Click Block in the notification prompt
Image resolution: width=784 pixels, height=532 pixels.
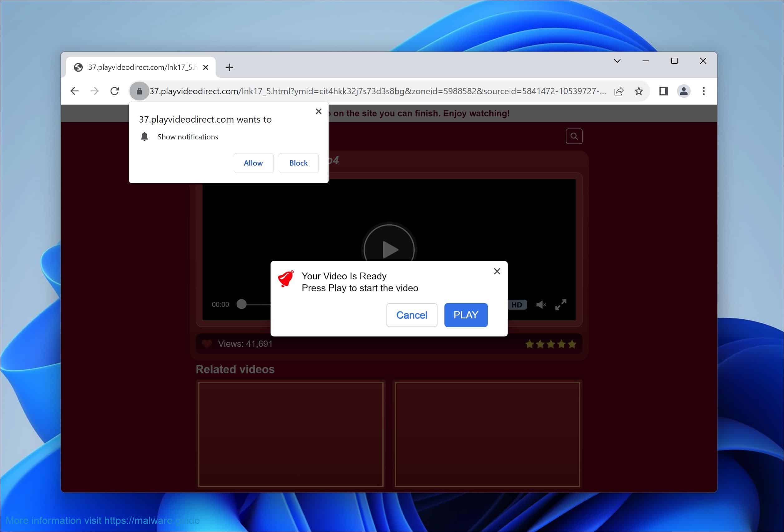click(299, 163)
